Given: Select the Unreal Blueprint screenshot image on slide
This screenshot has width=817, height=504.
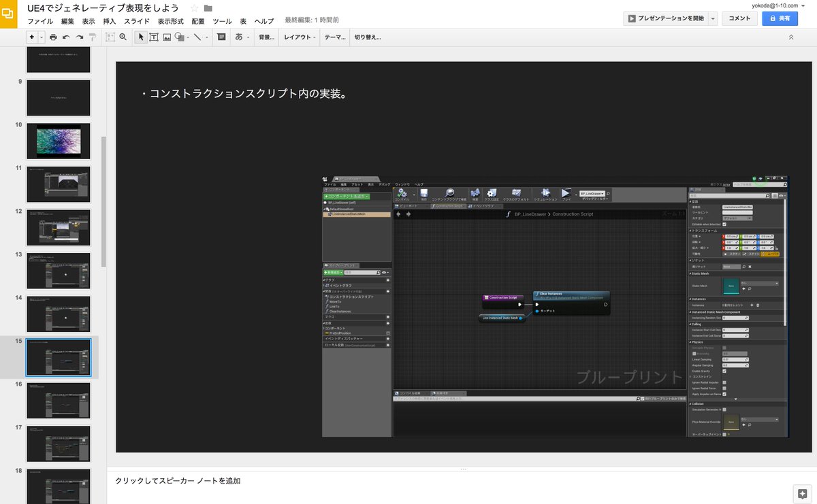Looking at the screenshot, I should (x=555, y=306).
